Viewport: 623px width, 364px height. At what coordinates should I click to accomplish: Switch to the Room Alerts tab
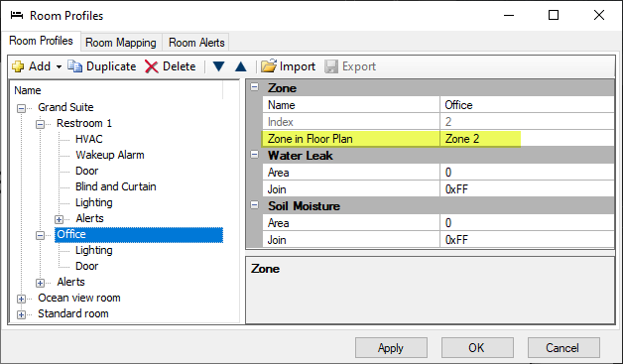(196, 42)
